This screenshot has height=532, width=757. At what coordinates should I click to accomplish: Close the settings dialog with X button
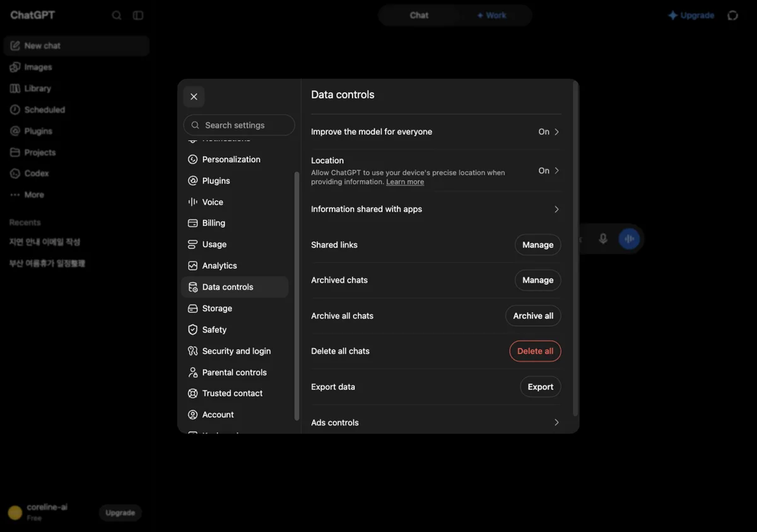pyautogui.click(x=194, y=96)
